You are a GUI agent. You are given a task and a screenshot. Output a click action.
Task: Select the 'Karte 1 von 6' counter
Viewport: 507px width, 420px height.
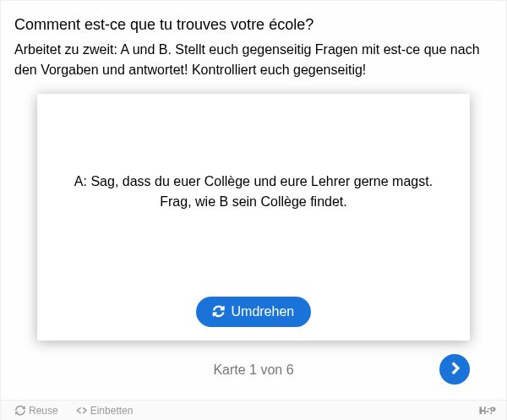pos(253,369)
